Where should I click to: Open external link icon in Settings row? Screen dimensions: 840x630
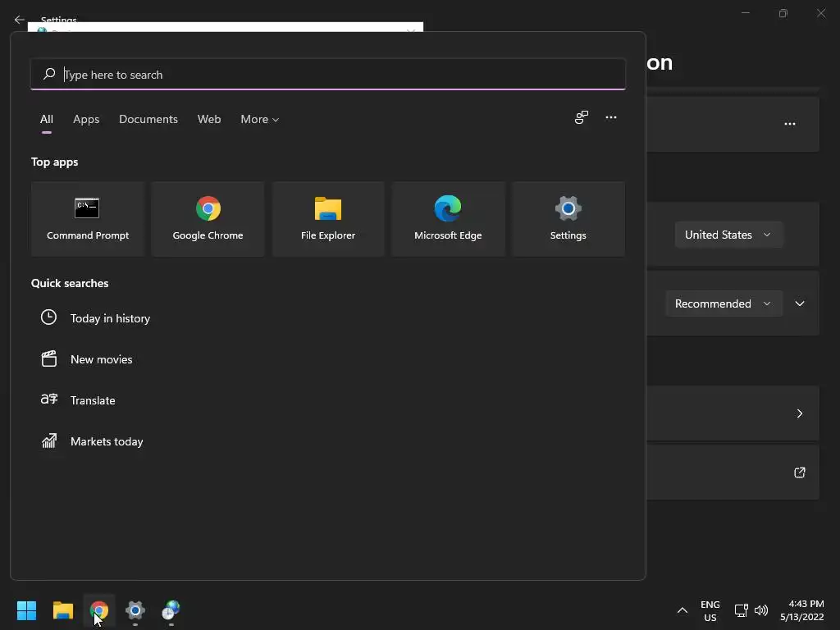[x=799, y=472]
